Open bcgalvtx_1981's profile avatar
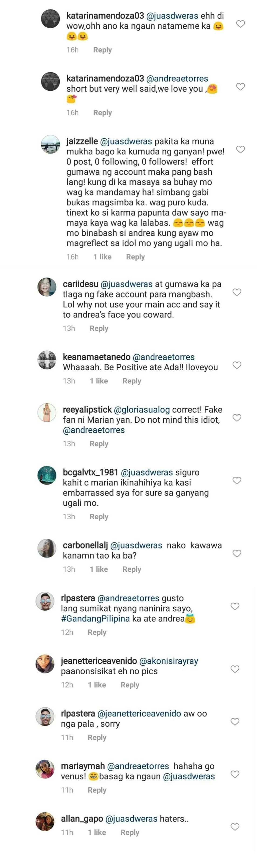 tap(47, 475)
